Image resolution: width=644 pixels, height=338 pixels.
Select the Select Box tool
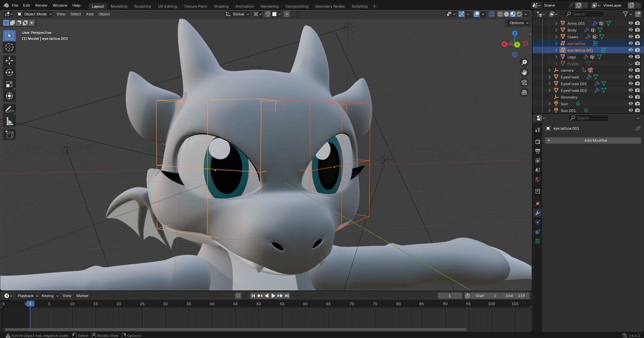[9, 36]
